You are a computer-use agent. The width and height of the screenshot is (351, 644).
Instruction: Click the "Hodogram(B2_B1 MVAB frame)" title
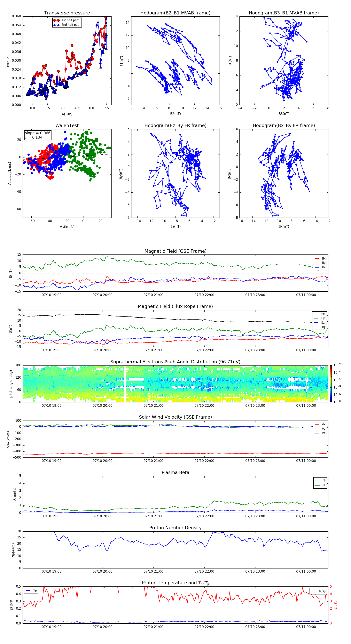click(x=175, y=13)
